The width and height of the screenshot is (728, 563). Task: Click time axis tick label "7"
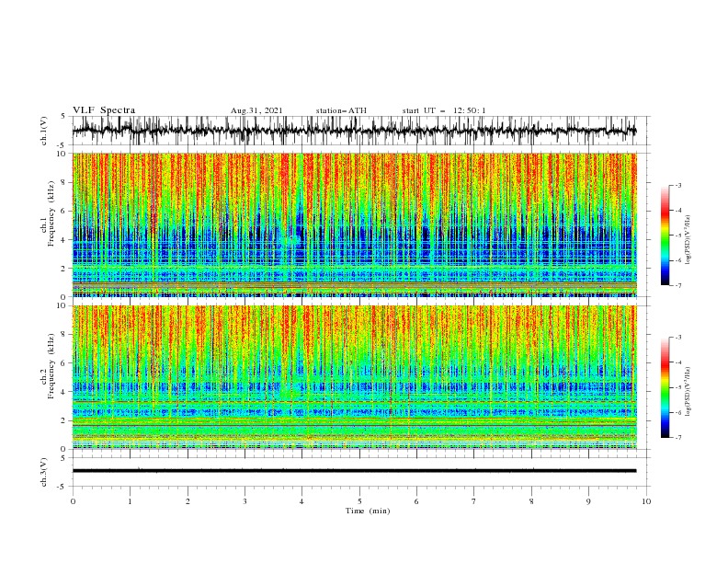pos(474,501)
